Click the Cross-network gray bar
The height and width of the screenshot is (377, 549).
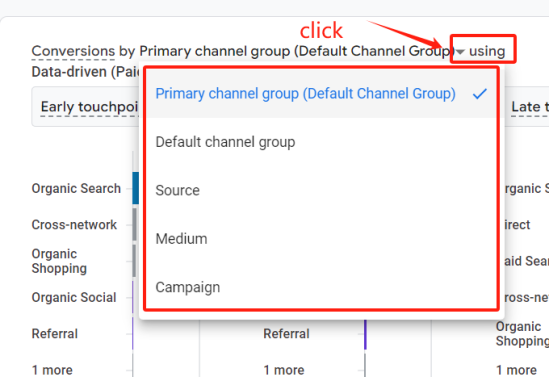(134, 224)
